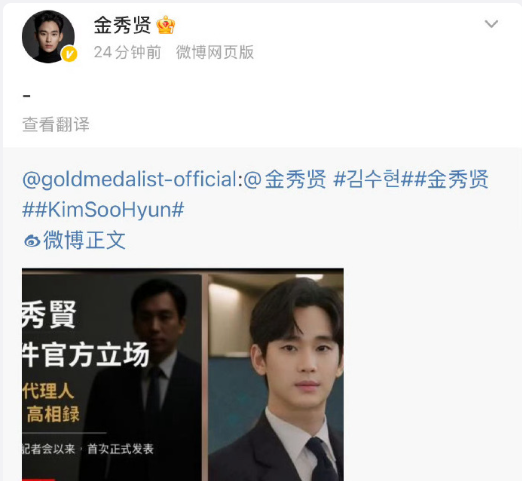Expand the post options chevron
Viewport: 522px width, 481px height.
click(491, 24)
